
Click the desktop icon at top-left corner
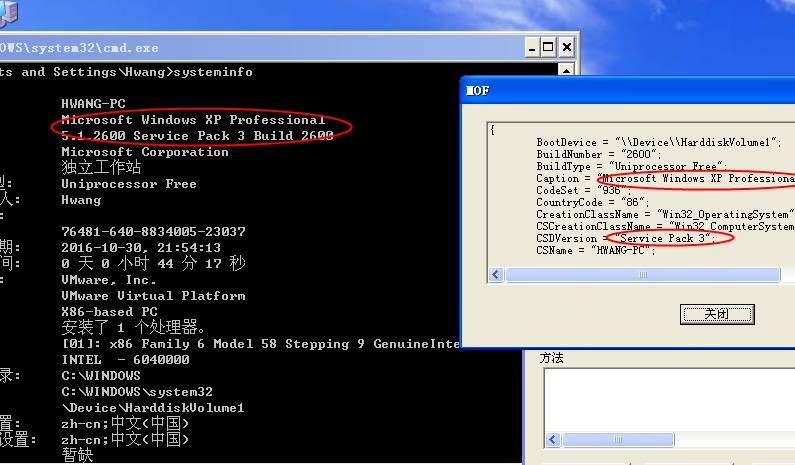coord(9,13)
